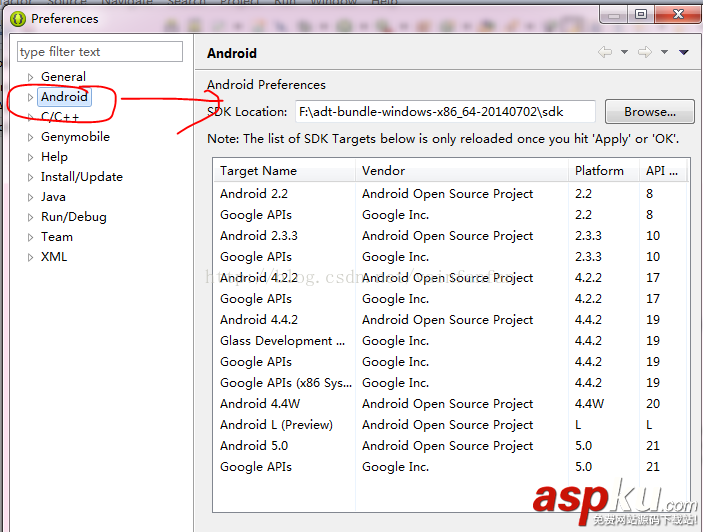Image resolution: width=703 pixels, height=532 pixels.
Task: Minimize the Preferences dialog window
Action: (614, 14)
